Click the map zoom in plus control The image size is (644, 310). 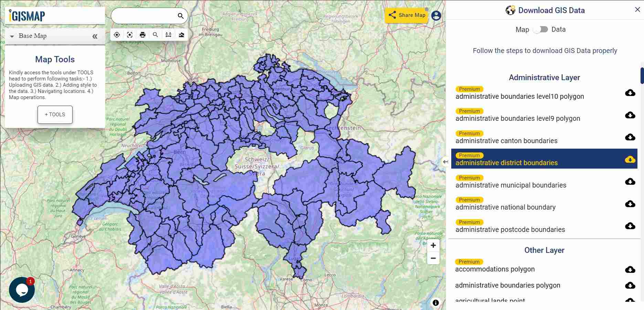coord(433,245)
